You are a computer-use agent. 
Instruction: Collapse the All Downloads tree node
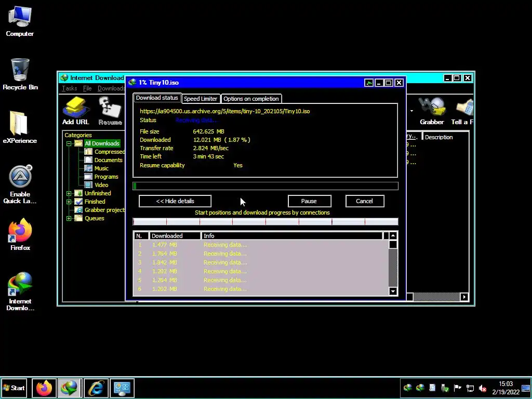[x=69, y=143]
